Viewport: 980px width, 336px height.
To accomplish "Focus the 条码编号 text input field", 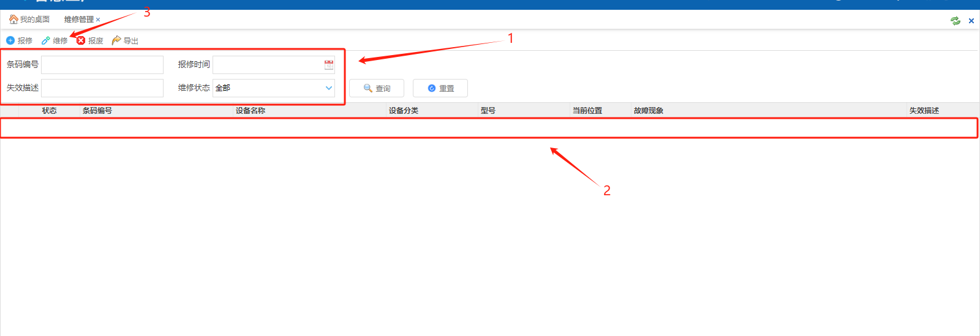I will (102, 65).
